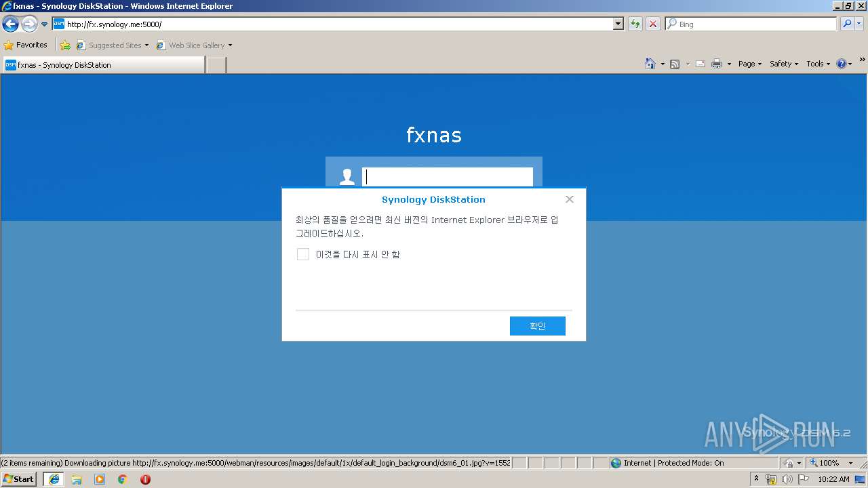Click the blue confirm button in dialog
Viewport: 868px width, 488px height.
(538, 326)
